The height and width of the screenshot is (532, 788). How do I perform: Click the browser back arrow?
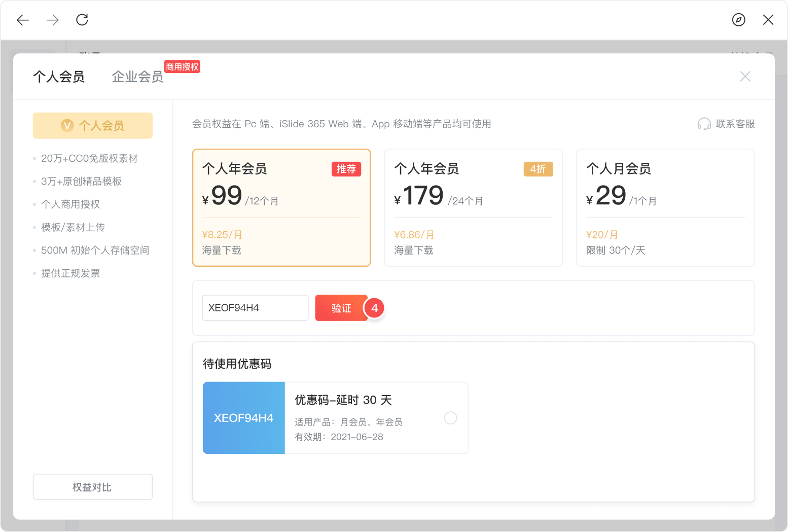pos(23,20)
